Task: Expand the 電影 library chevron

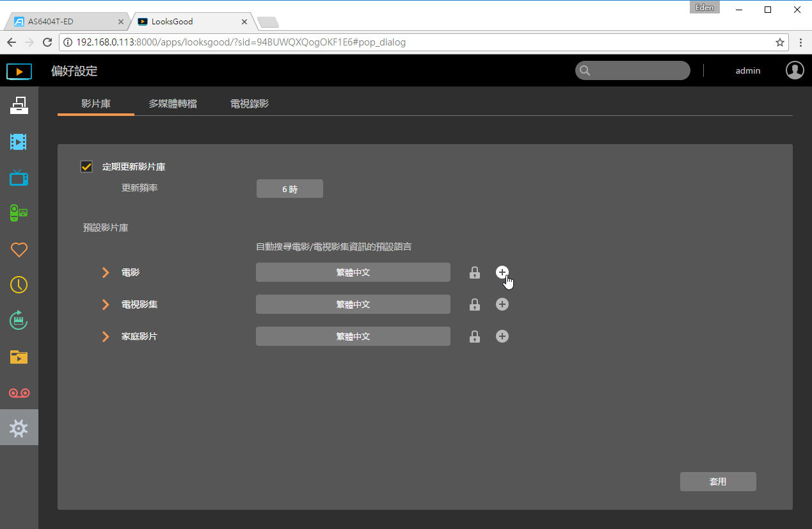Action: click(x=106, y=273)
